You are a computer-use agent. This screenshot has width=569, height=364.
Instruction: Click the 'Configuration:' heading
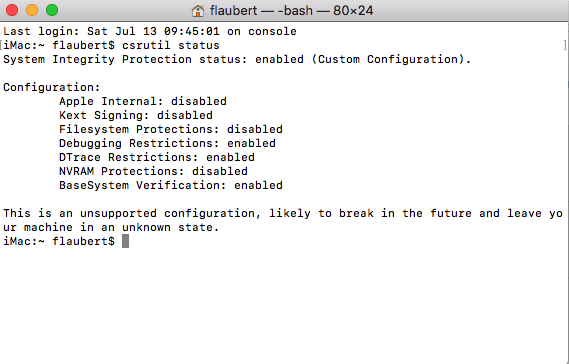point(52,87)
